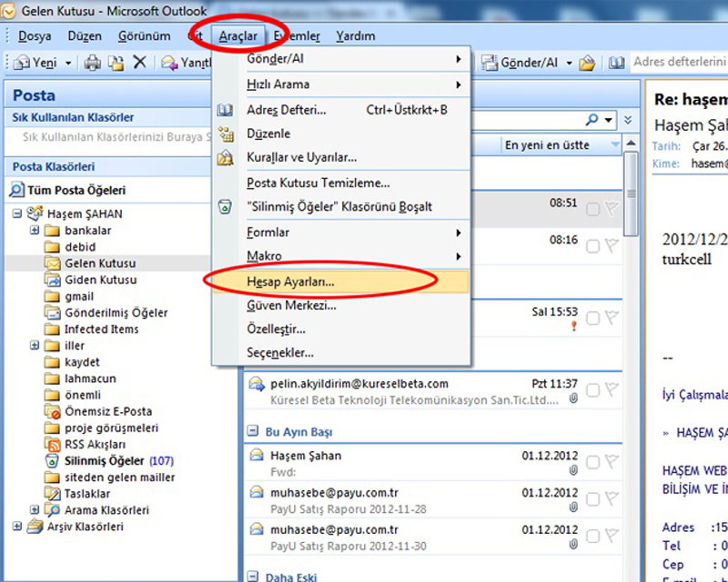
Task: Flag the Haşem Şahan Fwd message
Action: point(612,462)
